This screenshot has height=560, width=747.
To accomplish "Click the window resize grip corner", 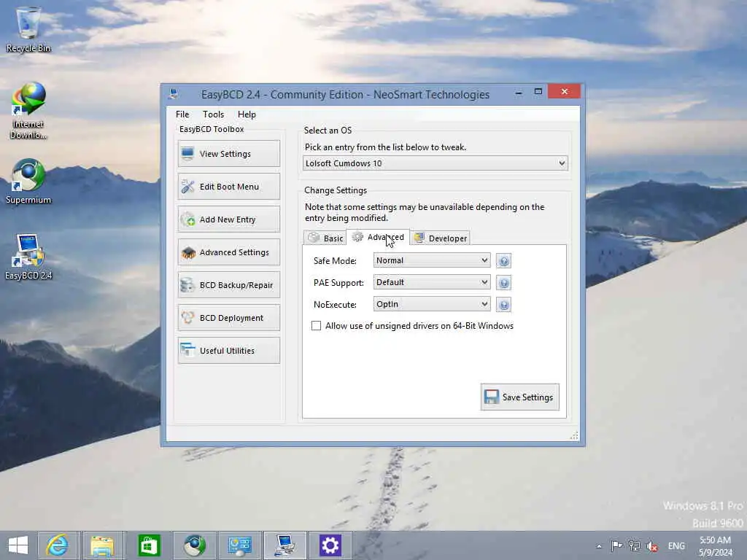I will (x=575, y=435).
